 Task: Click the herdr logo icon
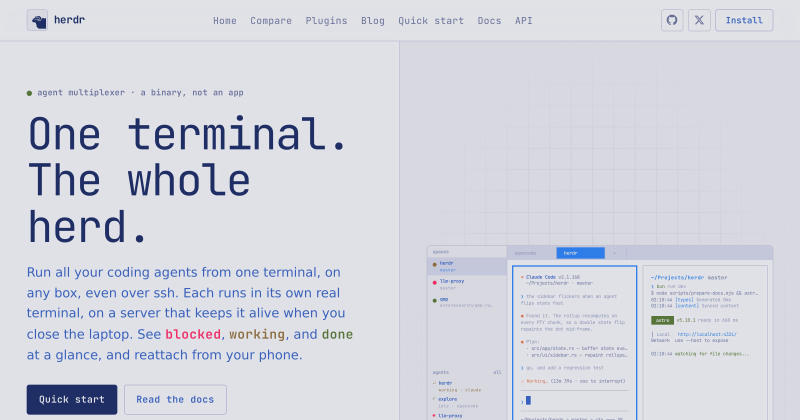[37, 20]
